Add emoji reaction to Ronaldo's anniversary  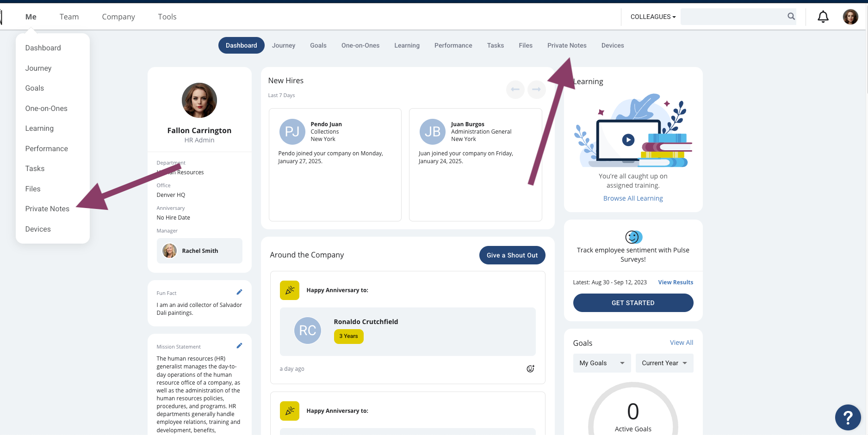[530, 368]
